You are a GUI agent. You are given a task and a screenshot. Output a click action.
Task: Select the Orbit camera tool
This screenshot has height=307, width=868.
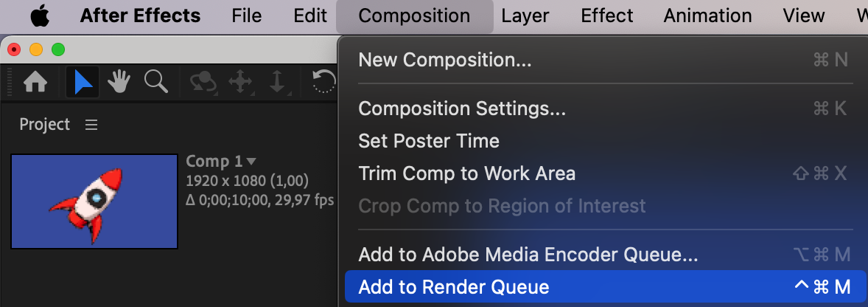pos(203,82)
